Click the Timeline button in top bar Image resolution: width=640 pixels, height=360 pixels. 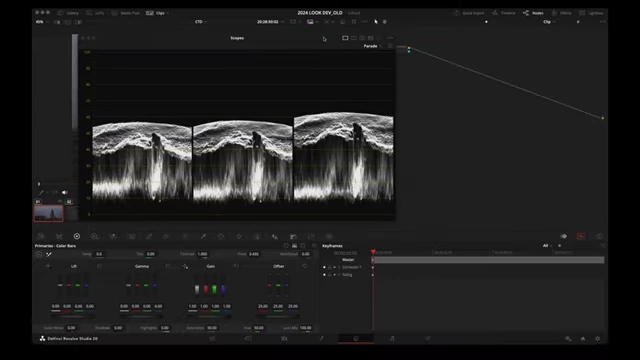504,13
